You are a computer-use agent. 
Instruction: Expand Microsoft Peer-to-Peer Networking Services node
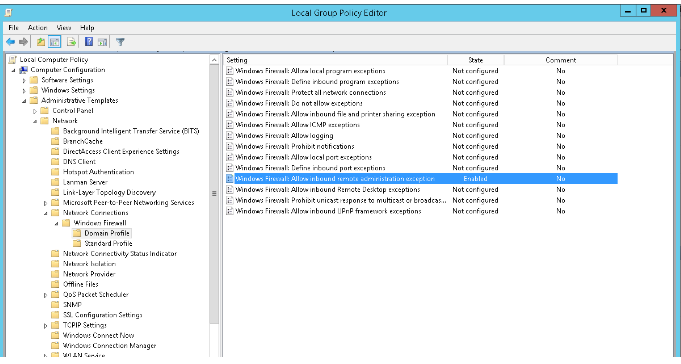(46, 203)
